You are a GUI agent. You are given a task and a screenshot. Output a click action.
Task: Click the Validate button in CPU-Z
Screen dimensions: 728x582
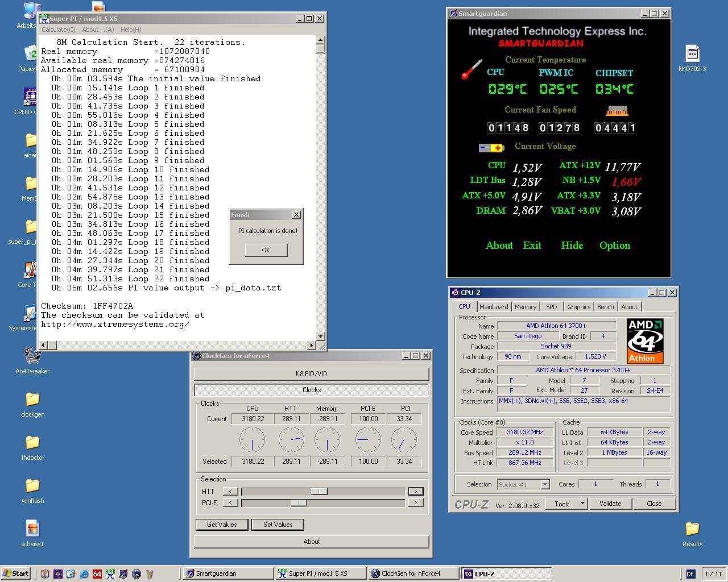pos(610,504)
